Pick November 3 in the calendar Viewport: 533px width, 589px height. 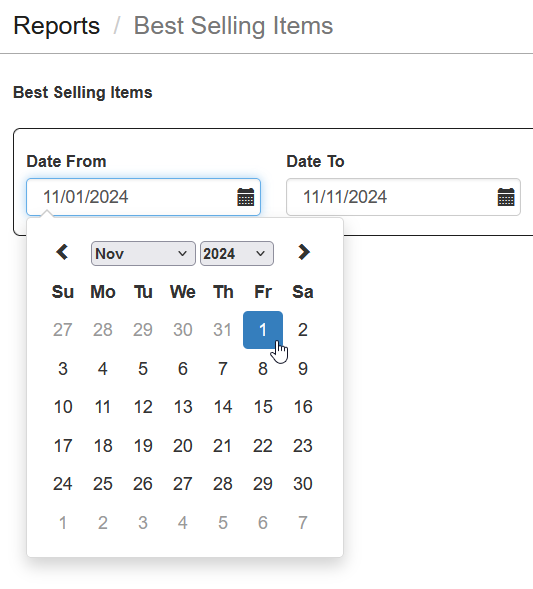point(63,369)
